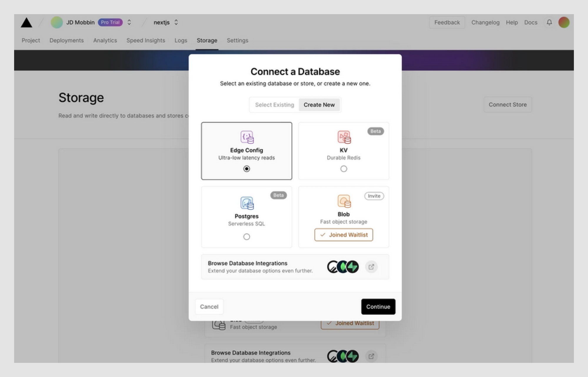The height and width of the screenshot is (377, 588).
Task: Switch to Select Existing in the dialog
Action: (x=274, y=105)
